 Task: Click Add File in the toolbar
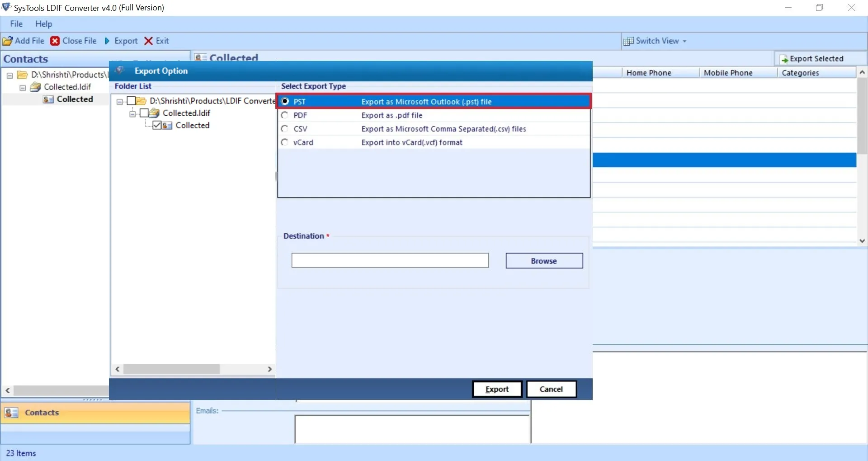(x=24, y=41)
